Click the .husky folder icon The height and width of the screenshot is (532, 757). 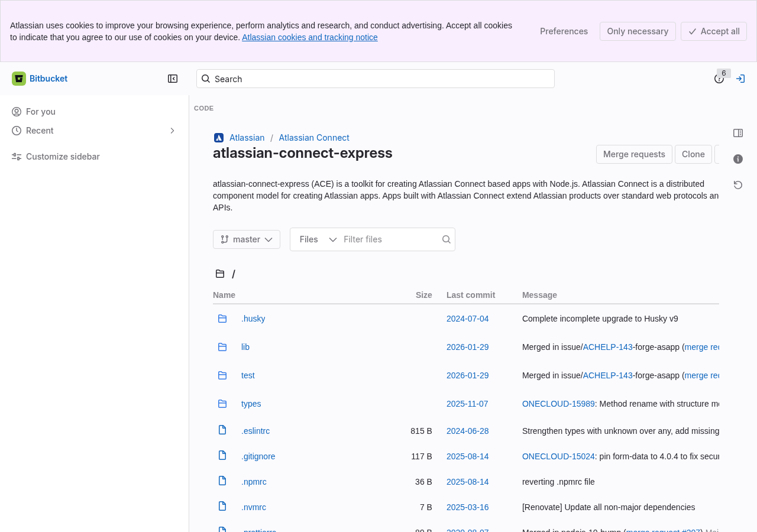tap(222, 319)
